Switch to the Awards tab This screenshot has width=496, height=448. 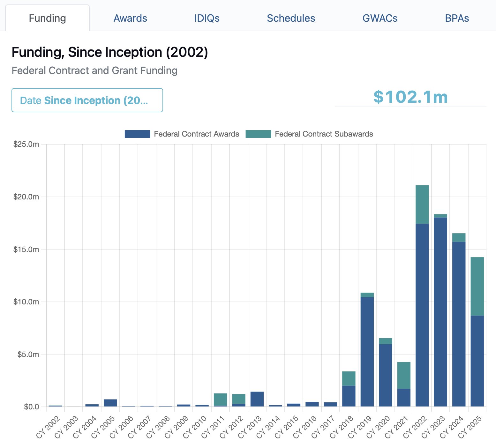(x=130, y=18)
